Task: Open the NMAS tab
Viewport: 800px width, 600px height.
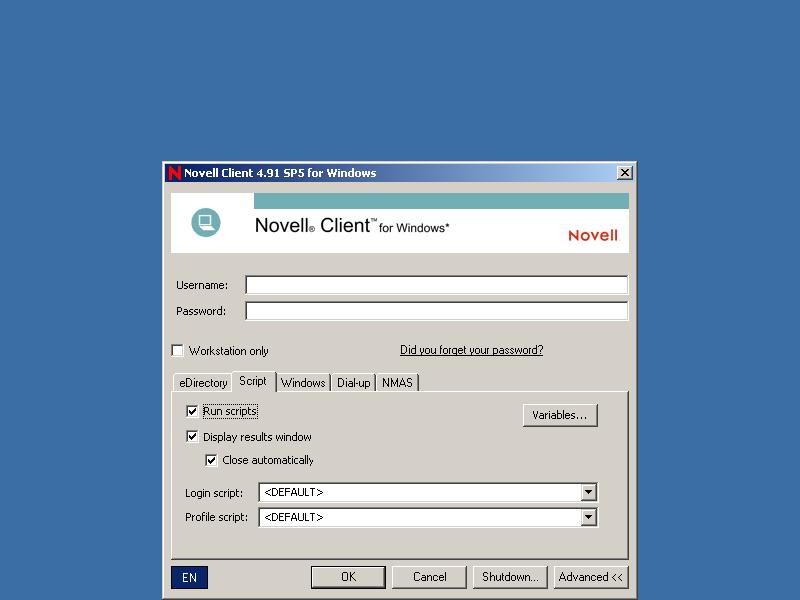Action: 397,383
